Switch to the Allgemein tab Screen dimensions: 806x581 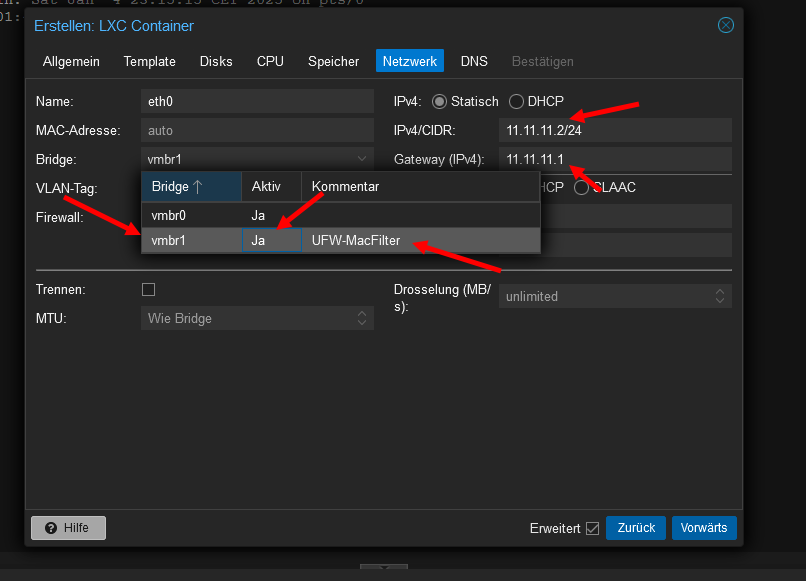point(71,62)
